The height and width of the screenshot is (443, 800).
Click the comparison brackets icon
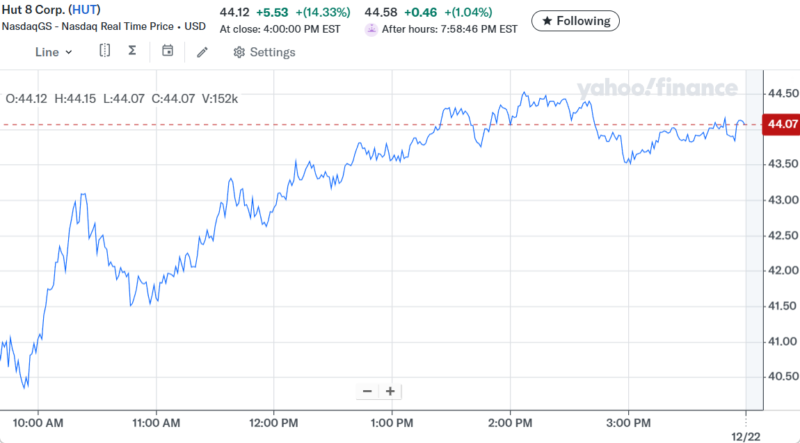point(103,51)
